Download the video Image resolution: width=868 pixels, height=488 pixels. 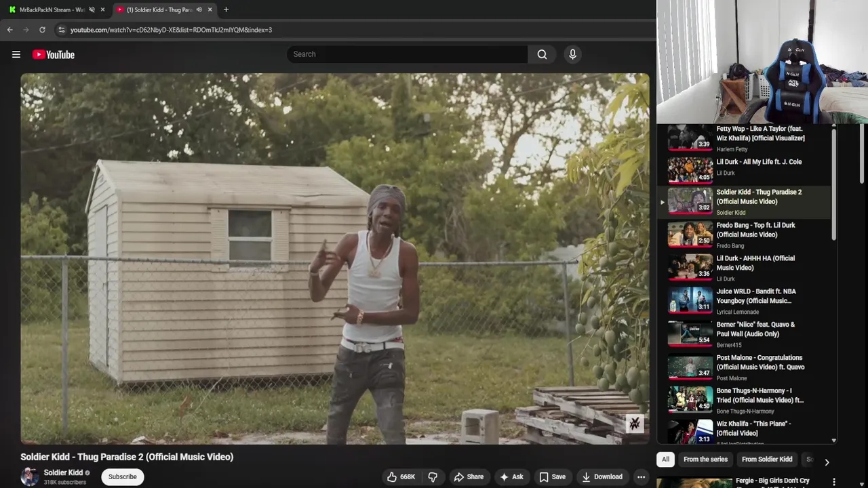[601, 476]
